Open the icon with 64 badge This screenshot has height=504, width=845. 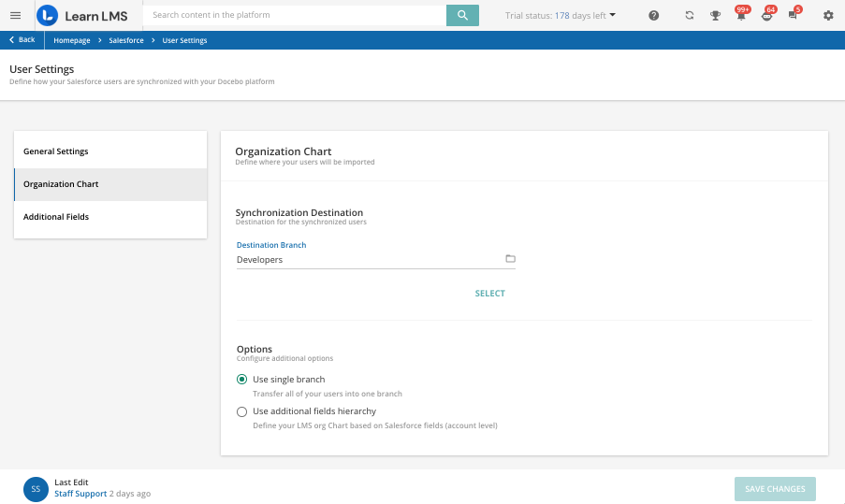click(x=767, y=14)
